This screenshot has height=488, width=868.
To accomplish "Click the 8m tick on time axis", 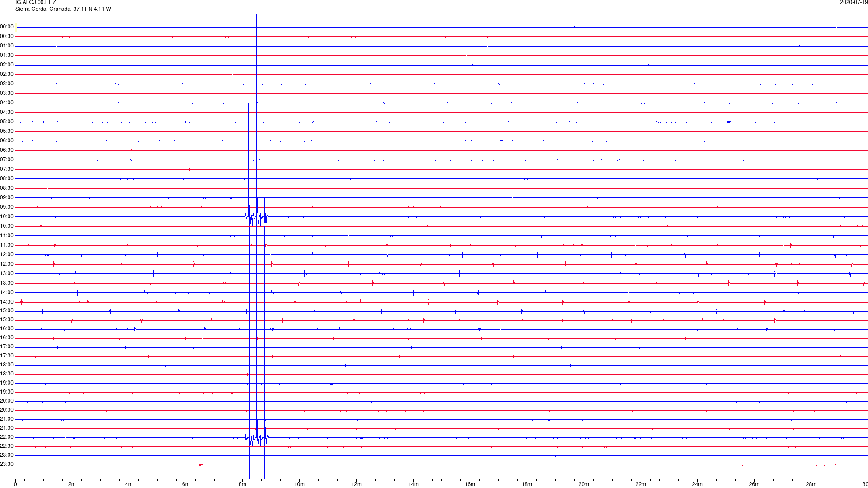I will pyautogui.click(x=243, y=484).
